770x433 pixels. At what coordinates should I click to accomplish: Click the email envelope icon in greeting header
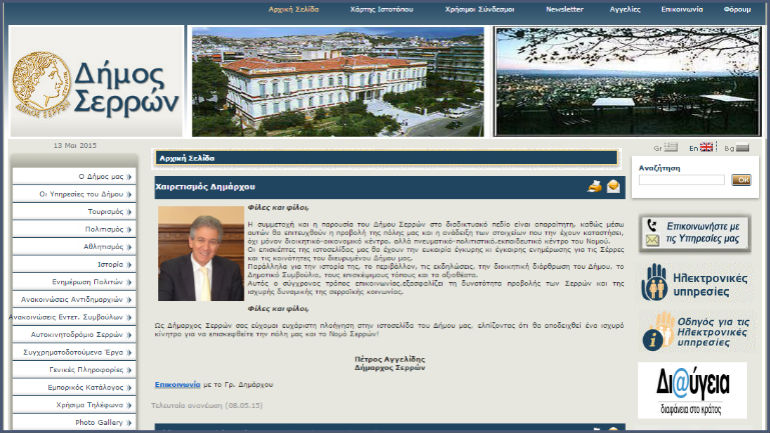point(613,186)
